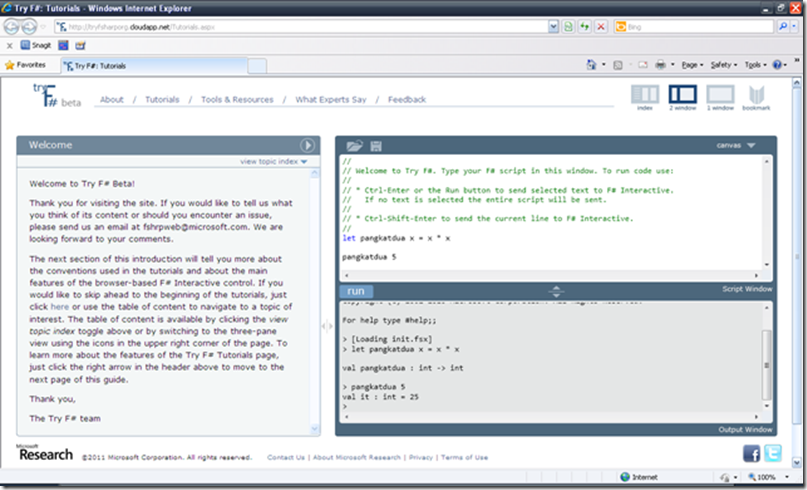807x490 pixels.
Task: Click IE forward navigation button
Action: pos(30,26)
